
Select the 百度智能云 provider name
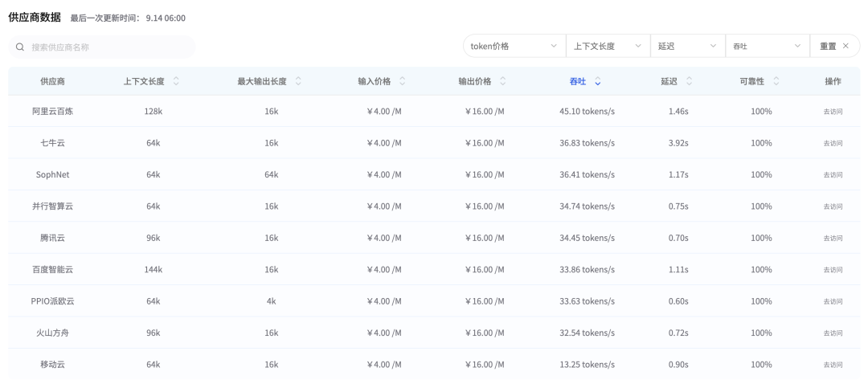pos(52,270)
